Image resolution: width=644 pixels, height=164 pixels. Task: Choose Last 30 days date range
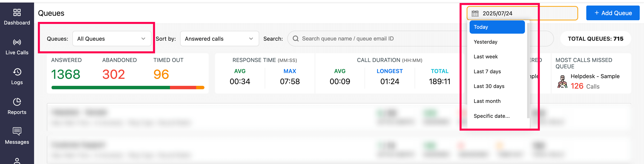489,86
